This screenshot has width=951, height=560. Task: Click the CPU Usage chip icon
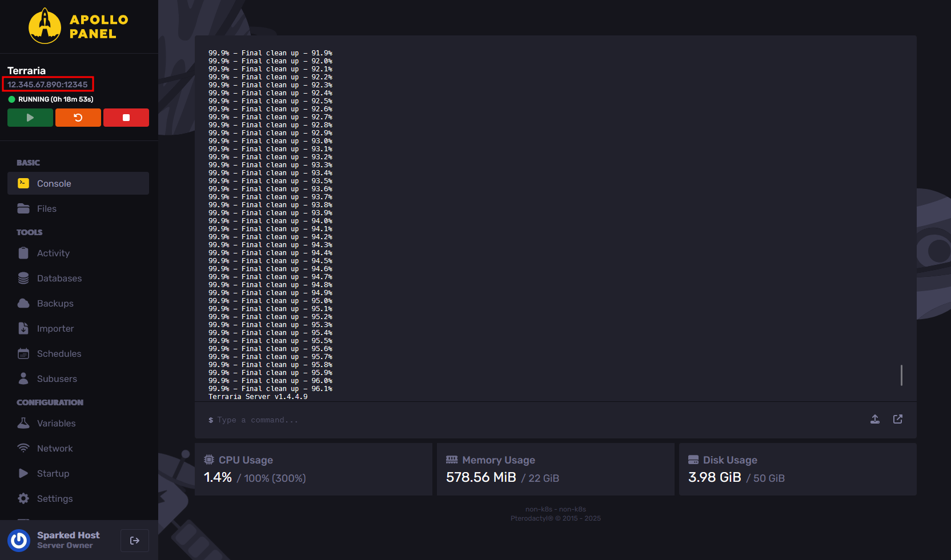[209, 460]
